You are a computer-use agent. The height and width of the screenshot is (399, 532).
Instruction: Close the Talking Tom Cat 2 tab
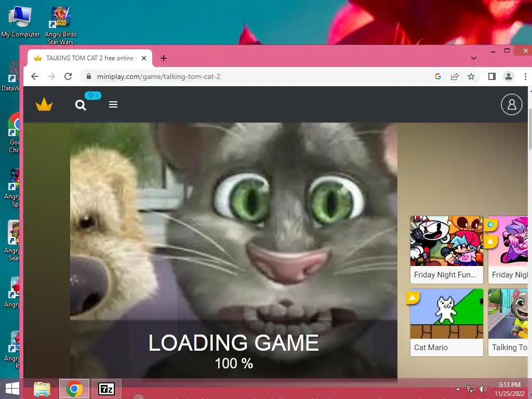pyautogui.click(x=144, y=58)
